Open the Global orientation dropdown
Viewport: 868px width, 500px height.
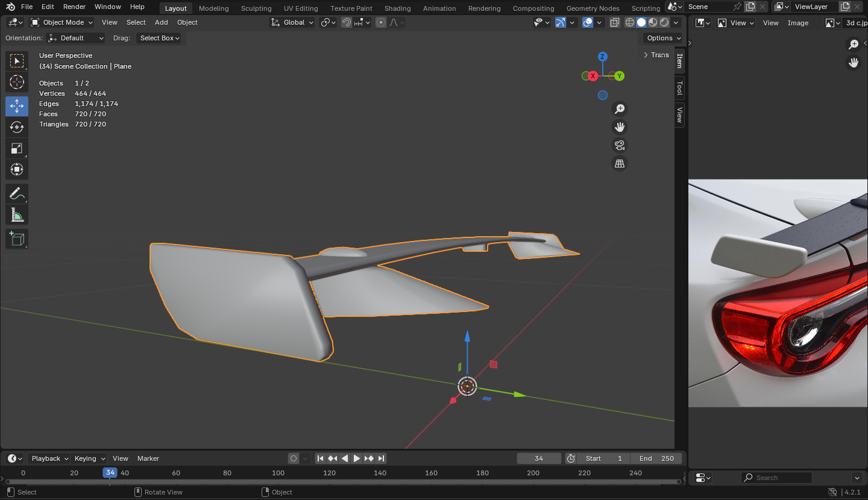click(x=292, y=22)
